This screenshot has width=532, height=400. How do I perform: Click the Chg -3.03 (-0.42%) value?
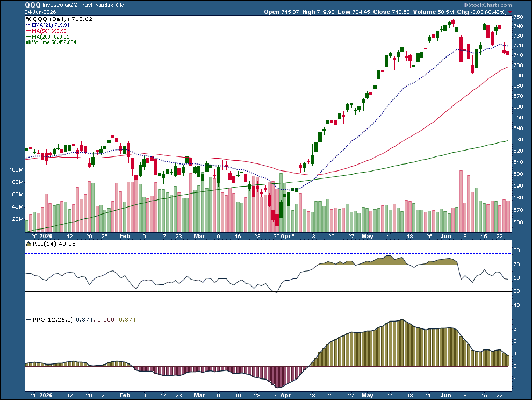(482, 12)
